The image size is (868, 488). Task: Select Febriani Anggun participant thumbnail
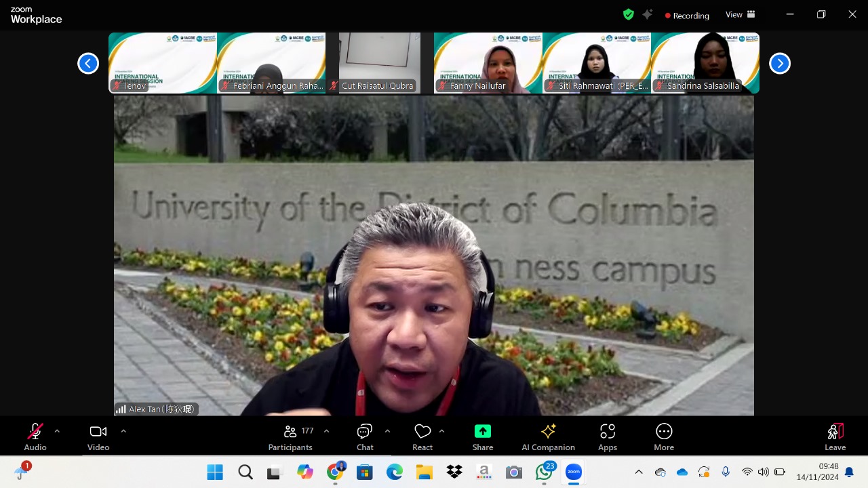(271, 63)
